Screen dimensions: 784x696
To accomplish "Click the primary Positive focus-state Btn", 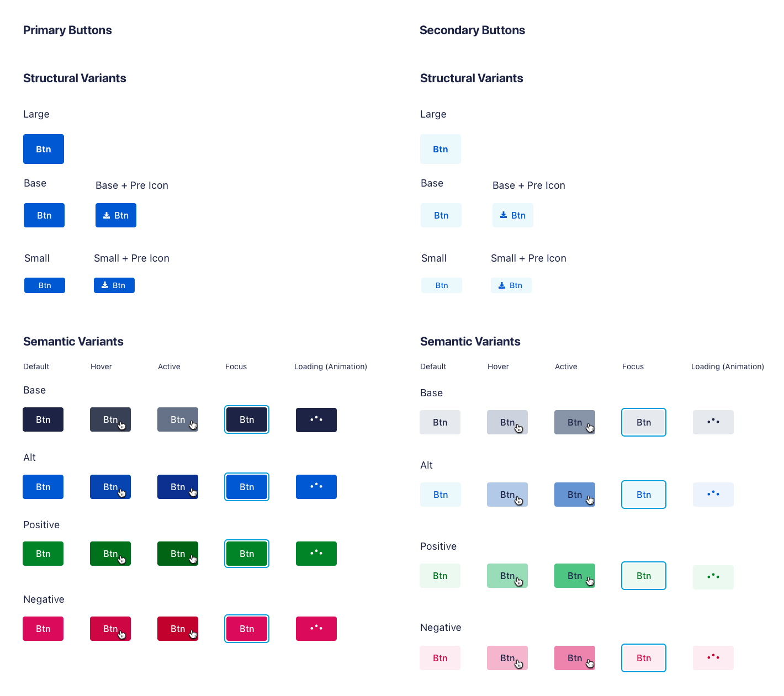I will 247,554.
